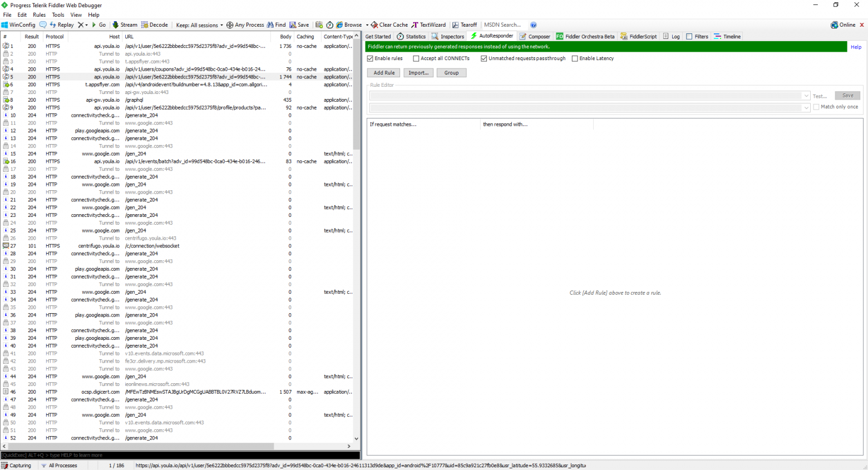Click the Any Process target icon

click(x=230, y=25)
